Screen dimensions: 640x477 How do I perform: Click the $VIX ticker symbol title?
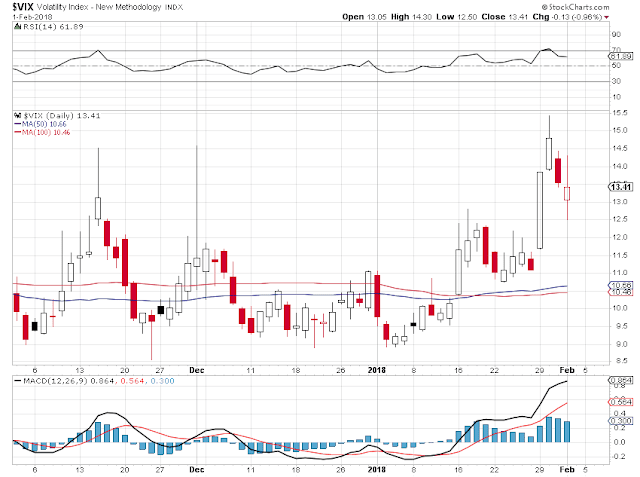point(23,7)
